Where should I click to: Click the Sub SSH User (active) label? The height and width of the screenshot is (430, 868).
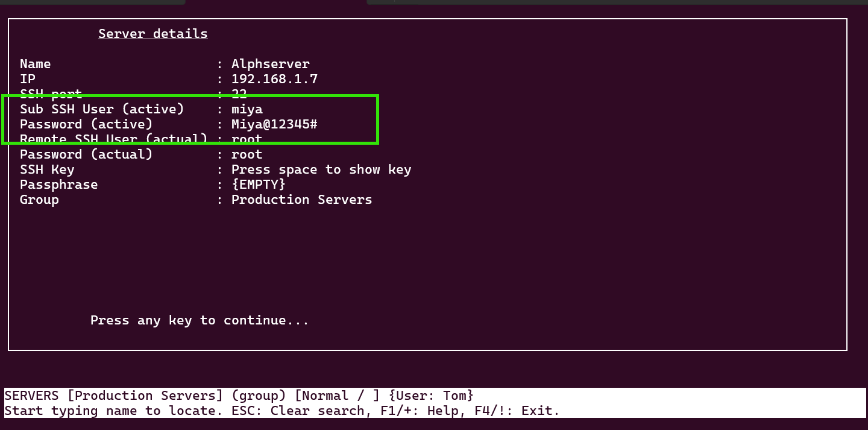coord(102,109)
